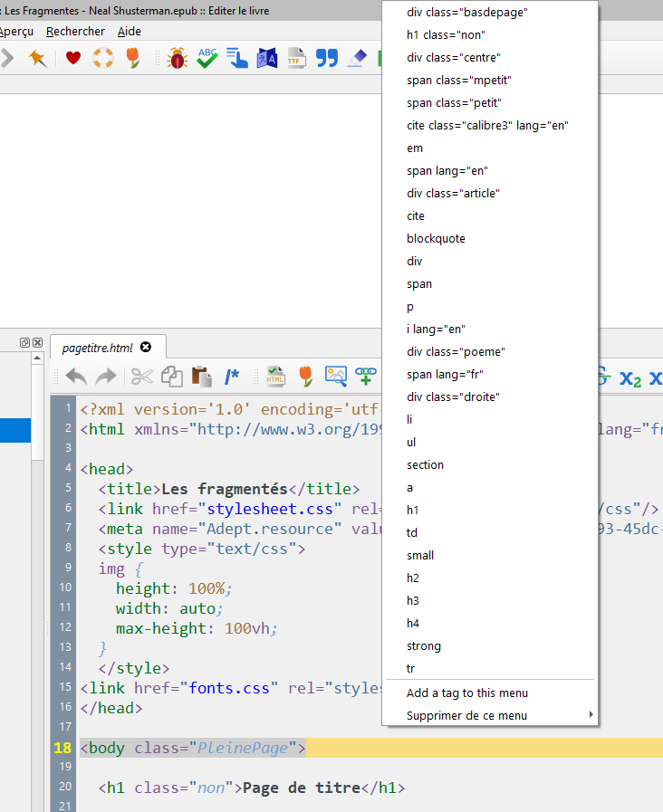Click the TTF font management icon
The width and height of the screenshot is (663, 812).
pos(296,59)
